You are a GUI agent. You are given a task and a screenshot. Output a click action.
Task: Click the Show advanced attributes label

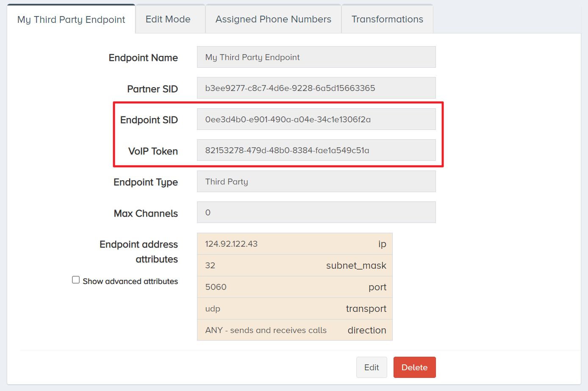[x=130, y=281]
